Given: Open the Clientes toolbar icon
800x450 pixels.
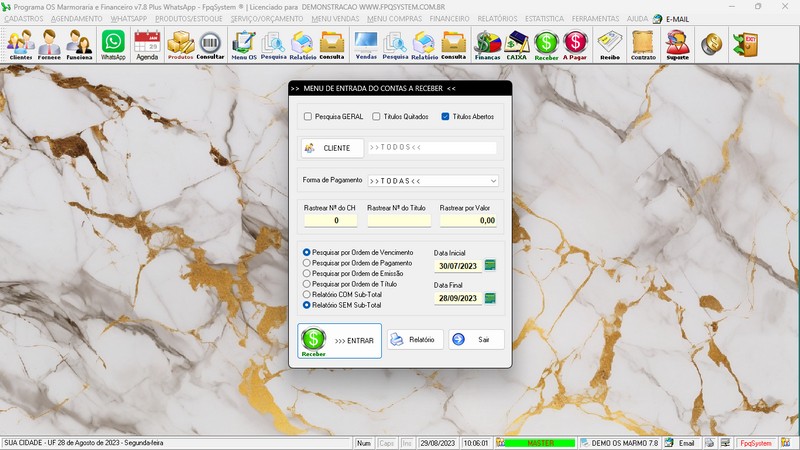Looking at the screenshot, I should coord(20,45).
